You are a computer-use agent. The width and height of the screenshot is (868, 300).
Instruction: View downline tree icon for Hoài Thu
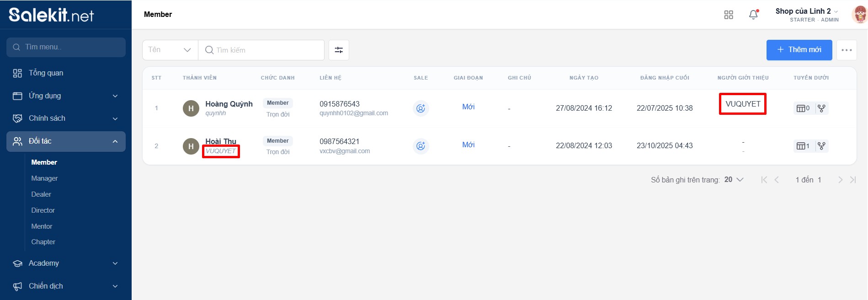click(x=821, y=146)
